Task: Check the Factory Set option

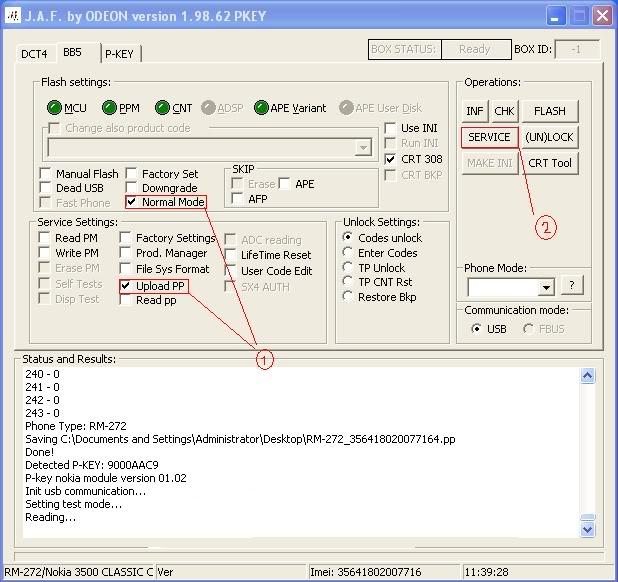Action: tap(131, 173)
